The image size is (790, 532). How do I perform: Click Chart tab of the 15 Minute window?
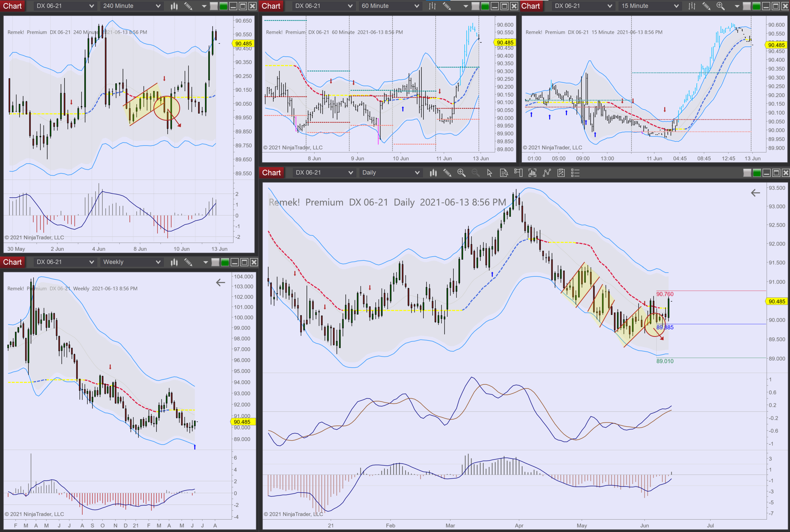(530, 6)
